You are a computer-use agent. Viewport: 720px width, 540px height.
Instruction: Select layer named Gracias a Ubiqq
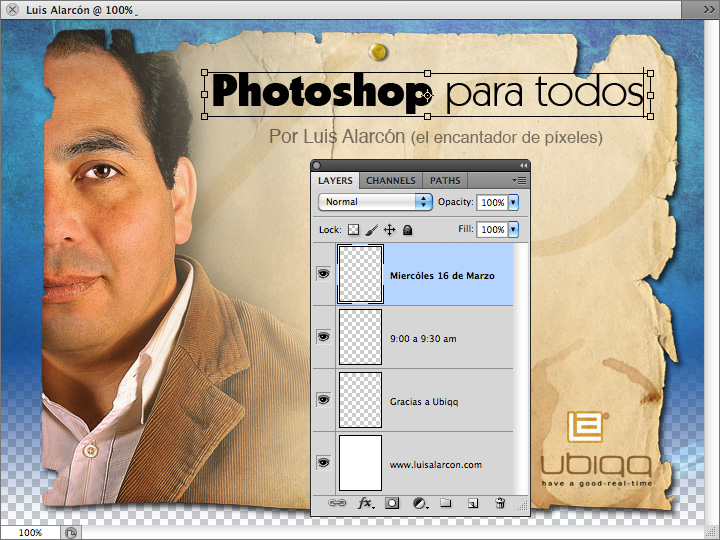pos(424,402)
